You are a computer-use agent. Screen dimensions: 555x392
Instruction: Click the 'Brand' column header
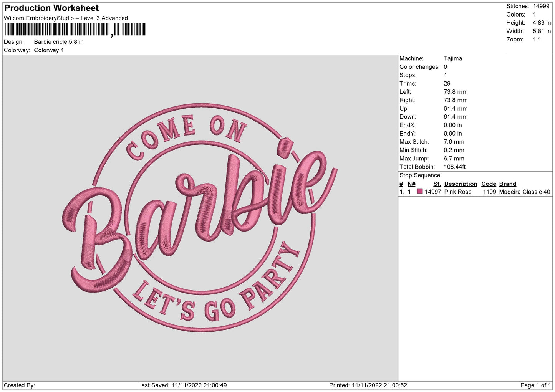[508, 184]
